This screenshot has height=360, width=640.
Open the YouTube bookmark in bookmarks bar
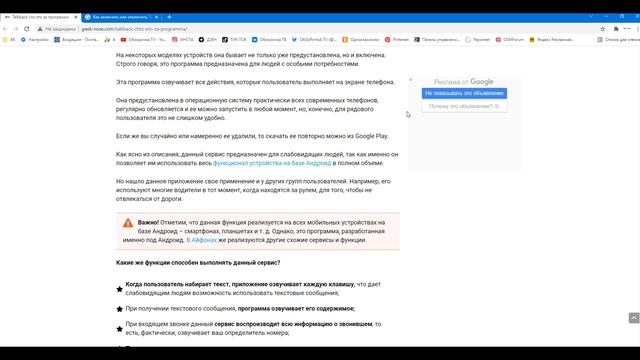tap(143, 40)
